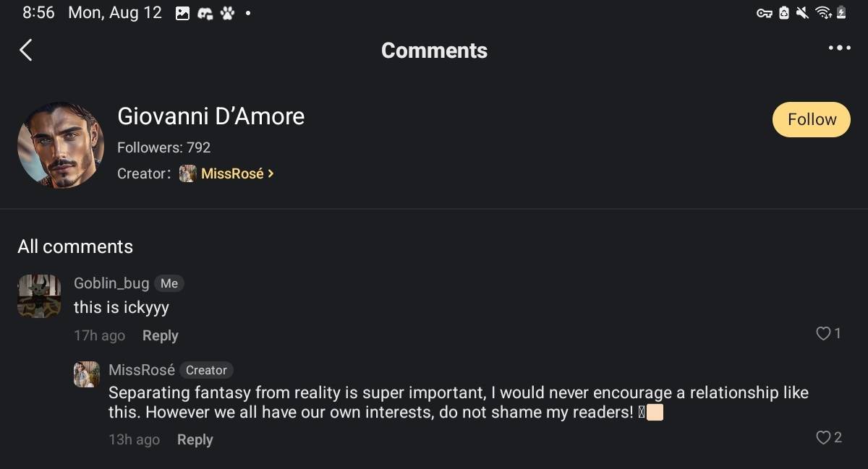Open Giovanni D'Amore's profile picture
Viewport: 868px width, 469px height.
pos(61,145)
